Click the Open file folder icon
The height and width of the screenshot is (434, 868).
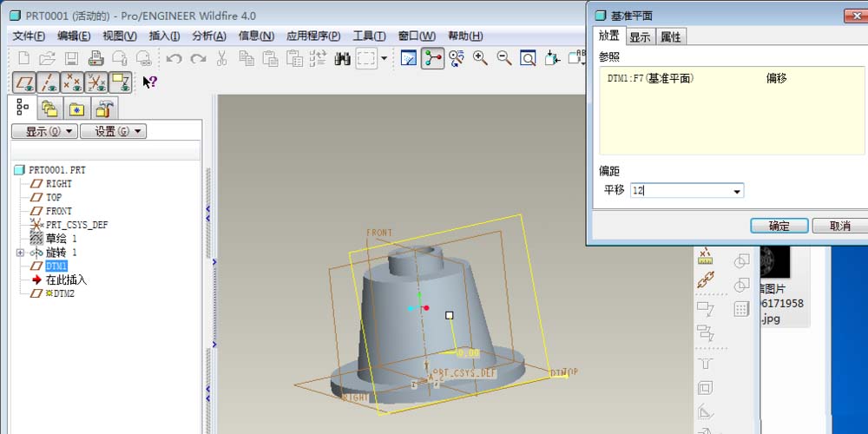[x=48, y=58]
